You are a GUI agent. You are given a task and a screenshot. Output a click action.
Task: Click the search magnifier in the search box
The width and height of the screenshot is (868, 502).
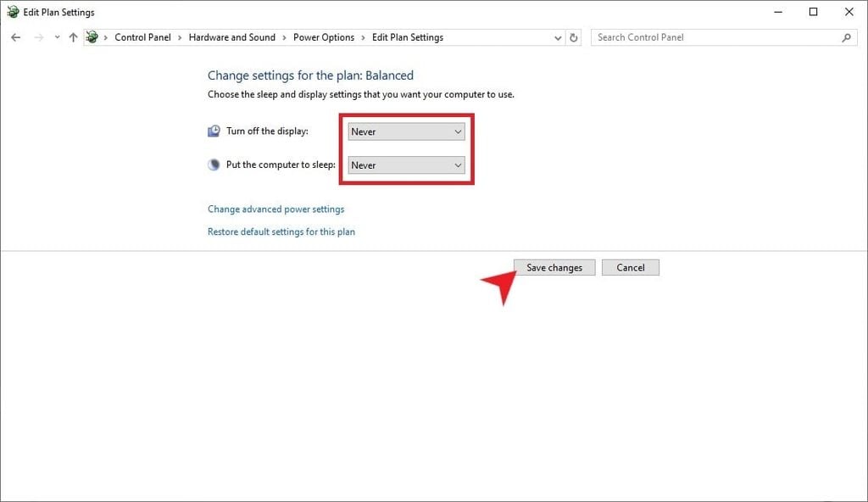846,36
